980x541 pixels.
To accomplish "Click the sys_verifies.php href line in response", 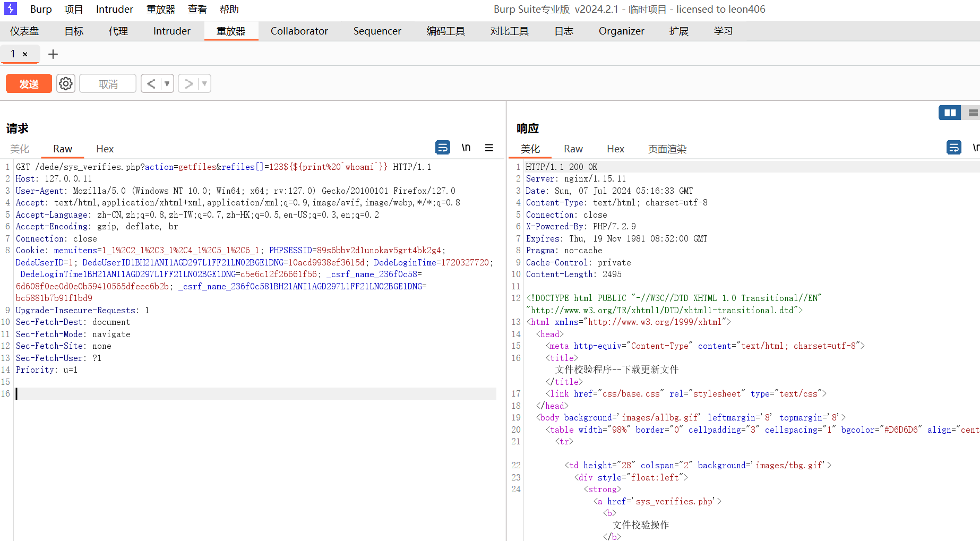I will coord(657,501).
